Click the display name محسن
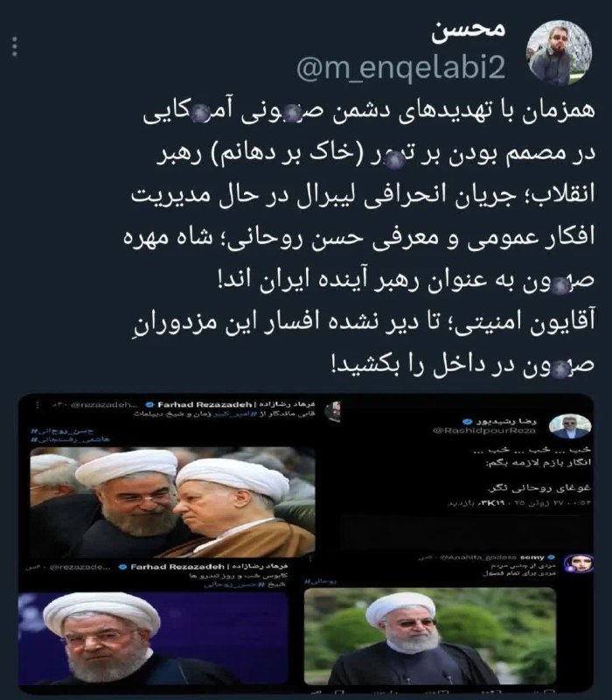The height and width of the screenshot is (700, 612). click(468, 31)
